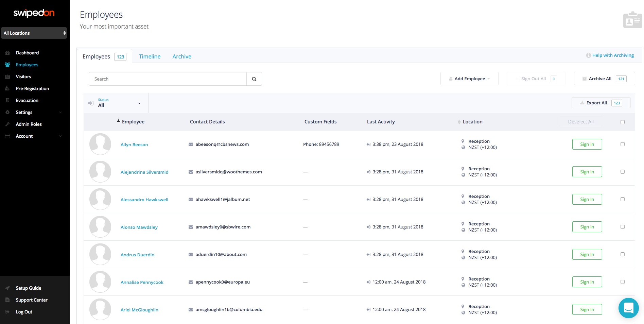Click Sign In for Alonso Mawdsley
The width and height of the screenshot is (644, 324).
(587, 226)
